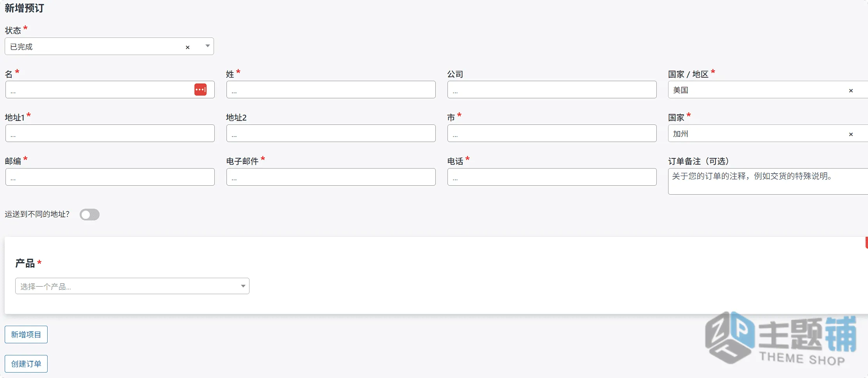Clear the 美国 country selection
This screenshot has height=378, width=868.
pyautogui.click(x=851, y=91)
